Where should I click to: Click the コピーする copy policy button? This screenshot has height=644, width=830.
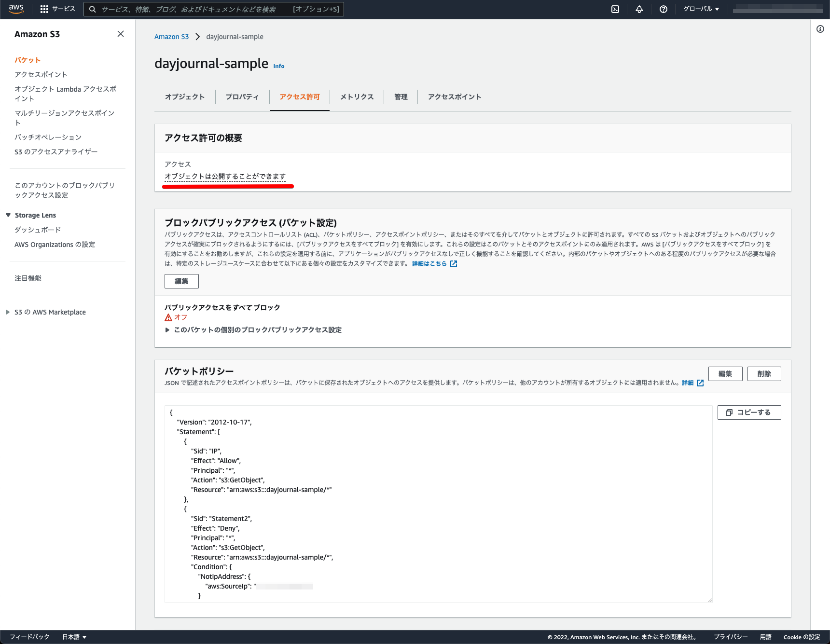pos(749,412)
